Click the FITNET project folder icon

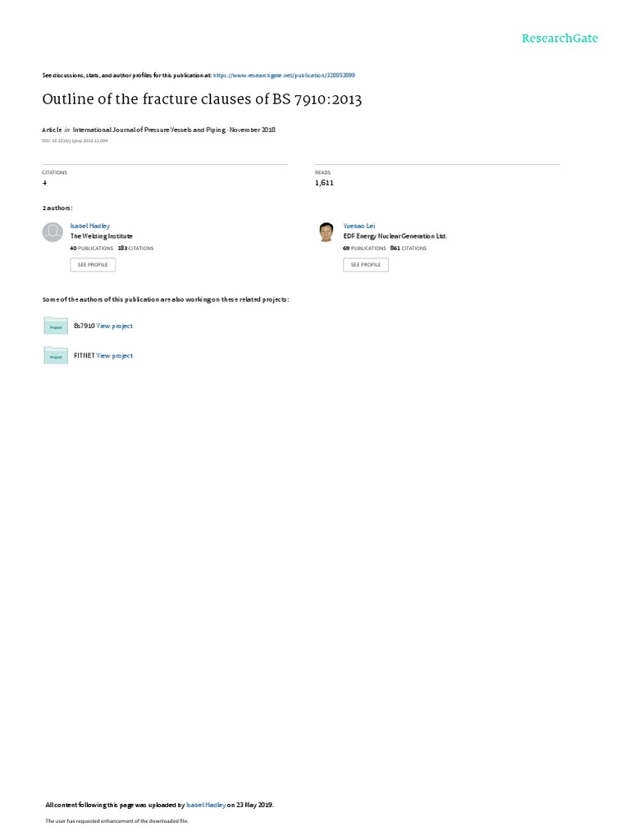(x=56, y=355)
